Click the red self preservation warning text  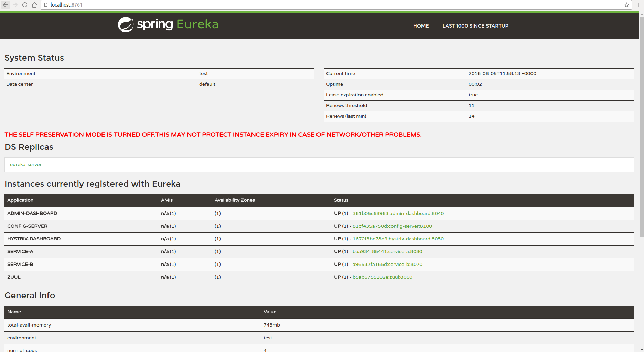(213, 135)
